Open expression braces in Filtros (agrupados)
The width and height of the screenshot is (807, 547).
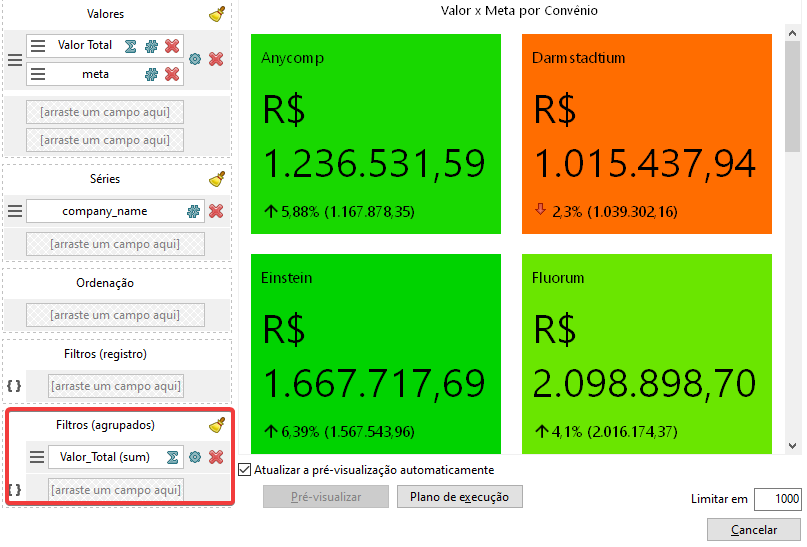14,490
